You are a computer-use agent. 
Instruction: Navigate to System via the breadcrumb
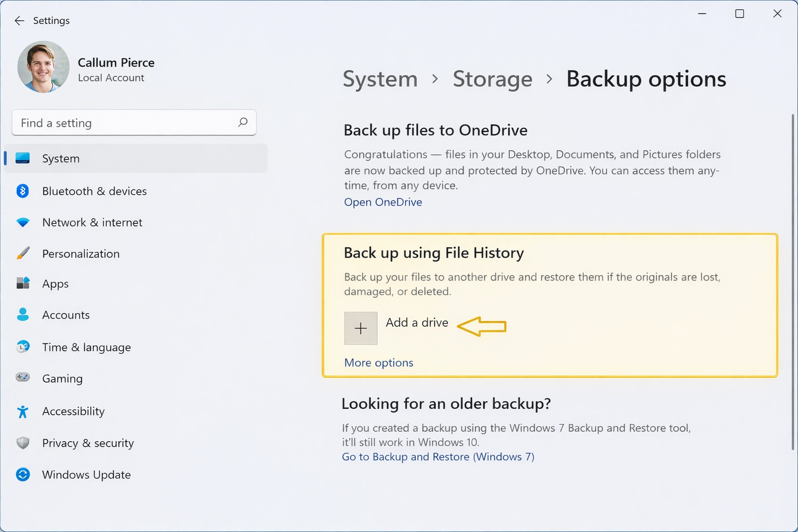380,79
